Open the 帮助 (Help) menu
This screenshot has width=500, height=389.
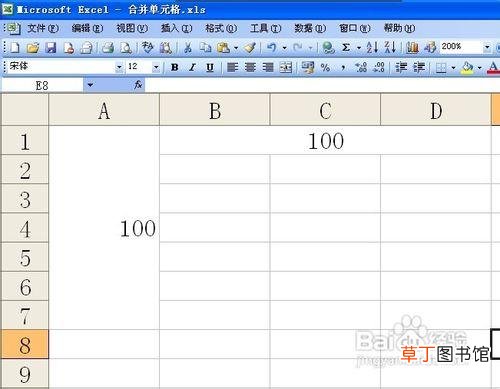(399, 28)
